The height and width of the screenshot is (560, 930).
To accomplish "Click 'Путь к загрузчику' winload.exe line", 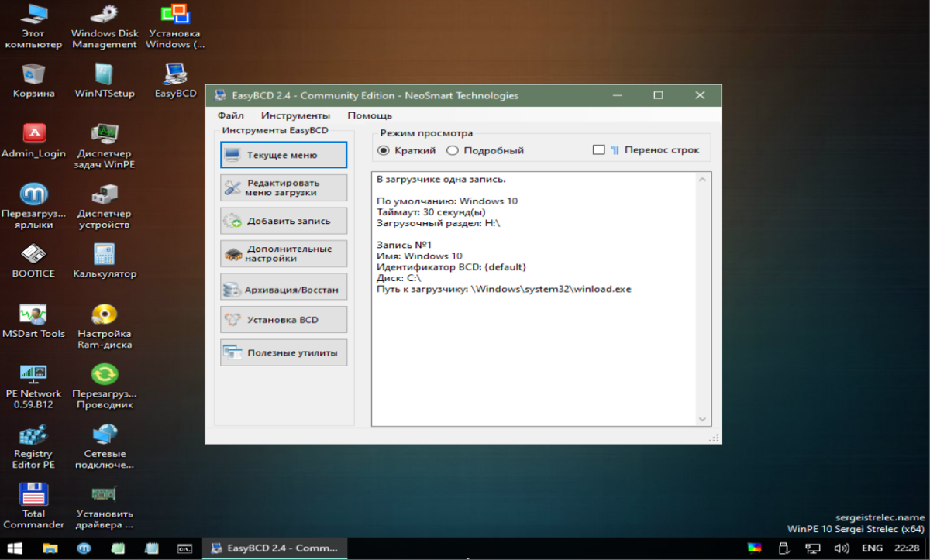I will (504, 289).
